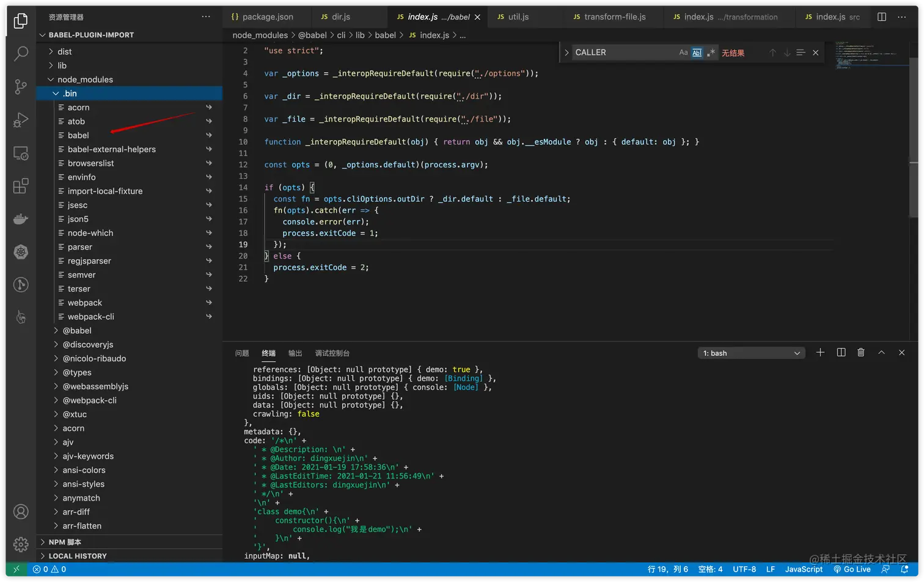Open the bash terminal selector dropdown
The height and width of the screenshot is (582, 924).
point(751,353)
